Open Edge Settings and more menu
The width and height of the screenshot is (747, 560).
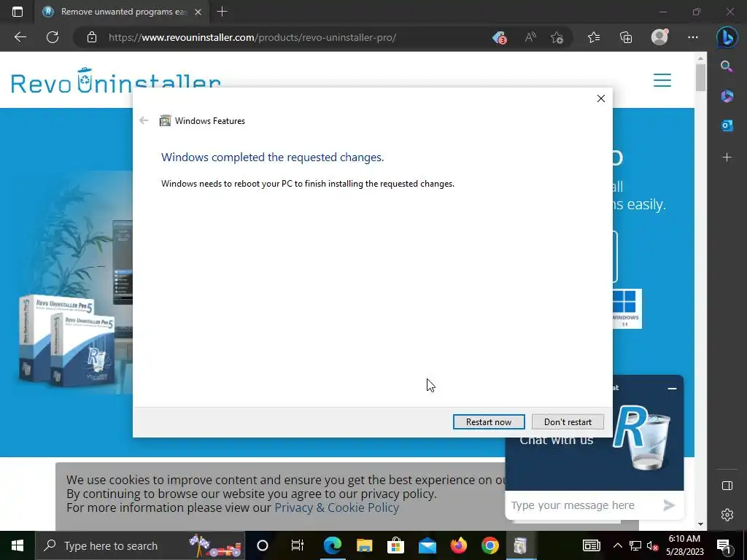point(693,37)
